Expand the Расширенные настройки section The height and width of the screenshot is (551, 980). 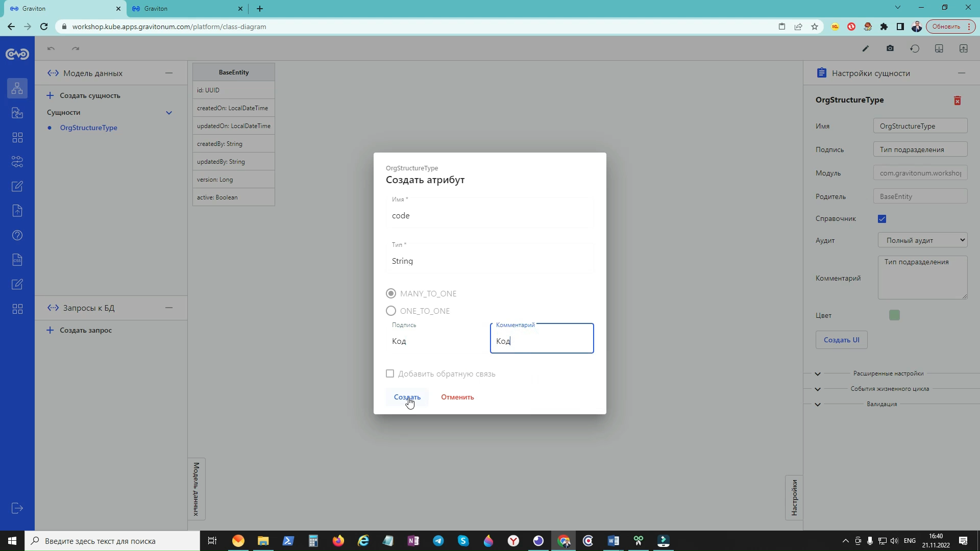coord(818,373)
